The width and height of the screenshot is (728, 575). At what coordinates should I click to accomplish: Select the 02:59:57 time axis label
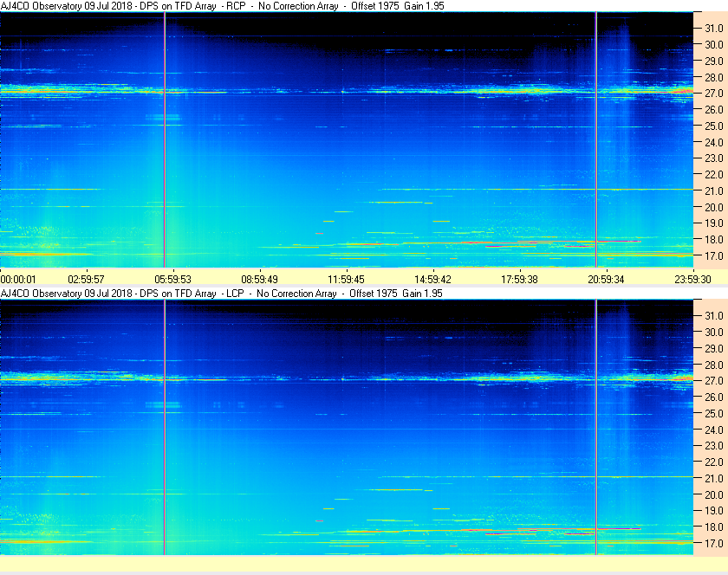point(87,280)
